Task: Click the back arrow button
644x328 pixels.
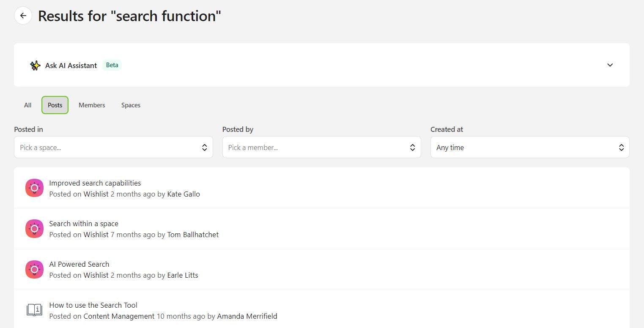Action: tap(23, 16)
